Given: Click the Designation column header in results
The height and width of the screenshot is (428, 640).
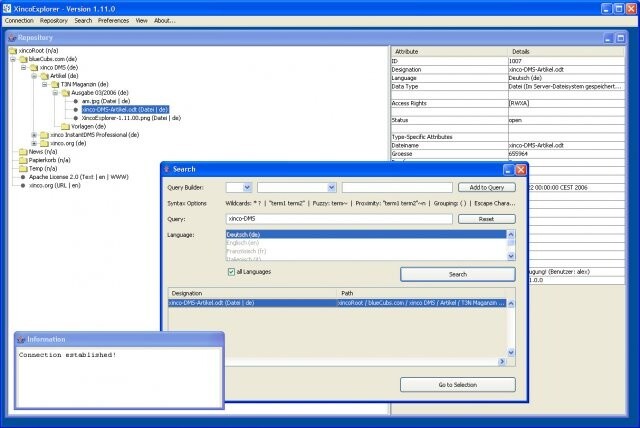Looking at the screenshot, I should [253, 293].
